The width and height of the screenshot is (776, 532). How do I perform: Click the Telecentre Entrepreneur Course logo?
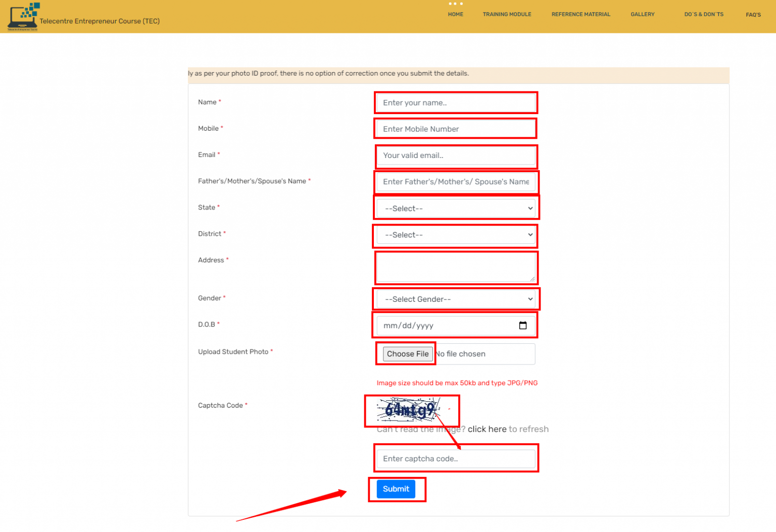point(23,16)
